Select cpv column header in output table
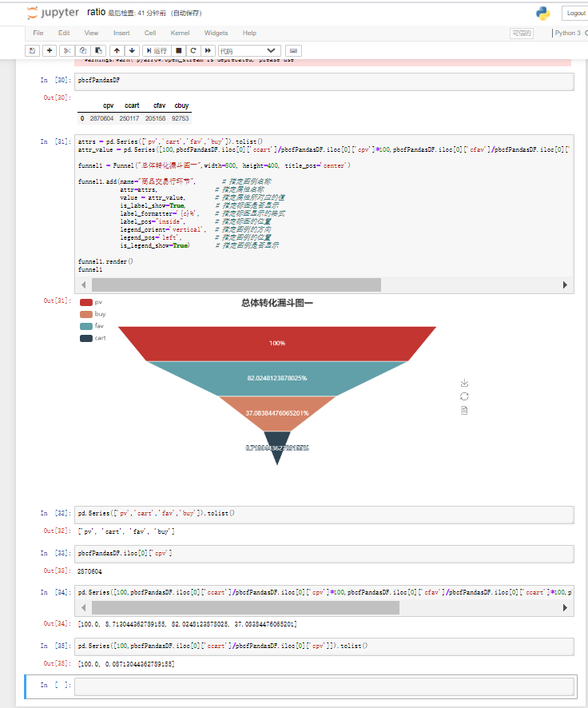 coord(109,105)
